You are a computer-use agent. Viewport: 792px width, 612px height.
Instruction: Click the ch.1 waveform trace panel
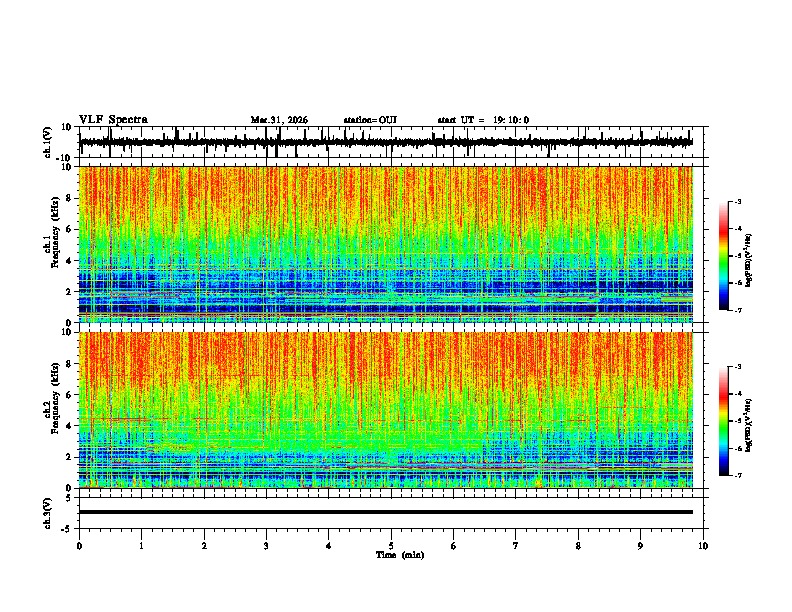[x=391, y=142]
